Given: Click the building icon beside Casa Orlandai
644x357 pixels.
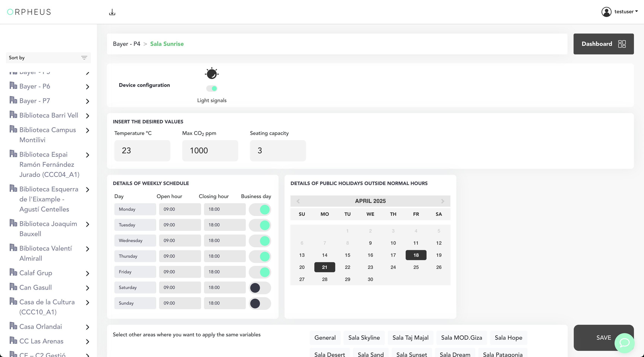Looking at the screenshot, I should click(13, 326).
